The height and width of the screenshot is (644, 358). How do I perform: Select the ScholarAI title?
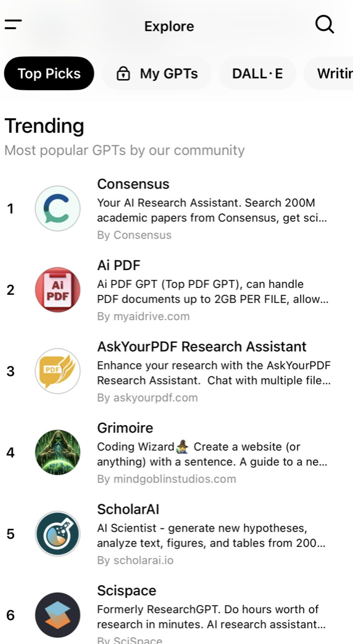(x=128, y=509)
